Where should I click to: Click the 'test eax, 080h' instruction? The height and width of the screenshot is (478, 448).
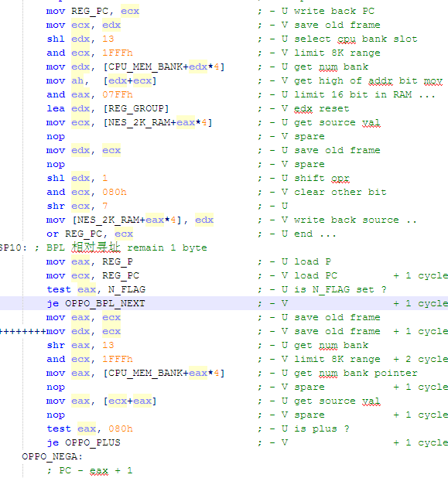[90, 429]
